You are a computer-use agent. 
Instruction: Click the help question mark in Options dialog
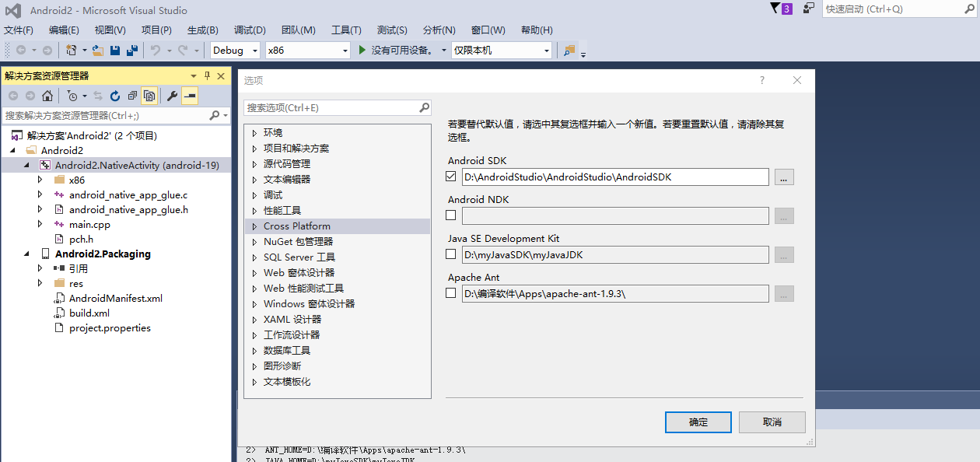(x=762, y=80)
